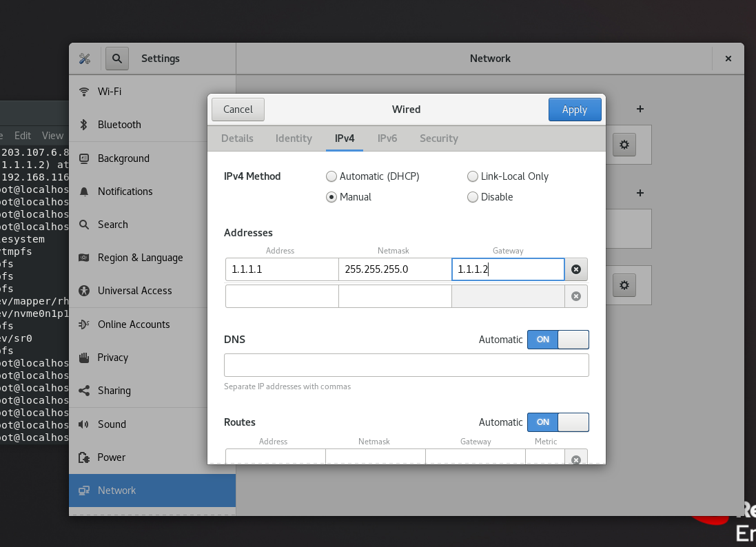Add a new connection with top plus icon

click(640, 109)
